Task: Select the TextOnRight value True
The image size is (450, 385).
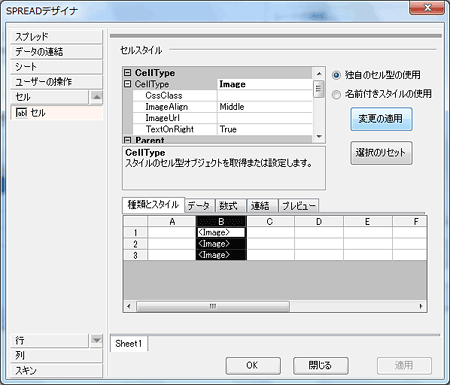Action: 265,129
